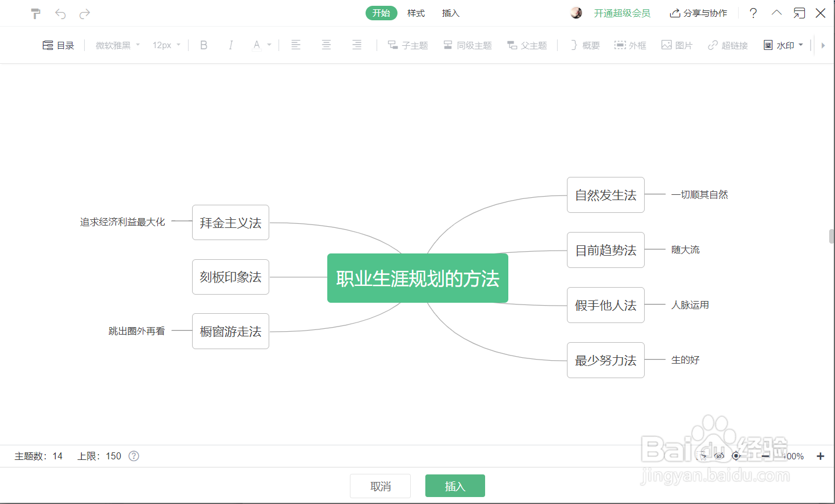Insert an 外框 boundary frame
This screenshot has height=504, width=835.
[630, 45]
